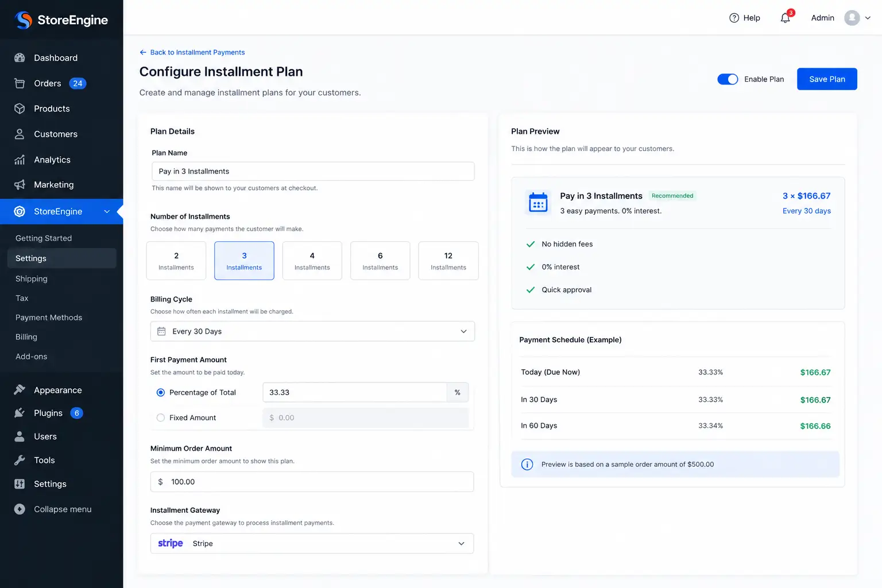This screenshot has width=882, height=588.
Task: Click the Plugins count badge 6
Action: tap(77, 413)
